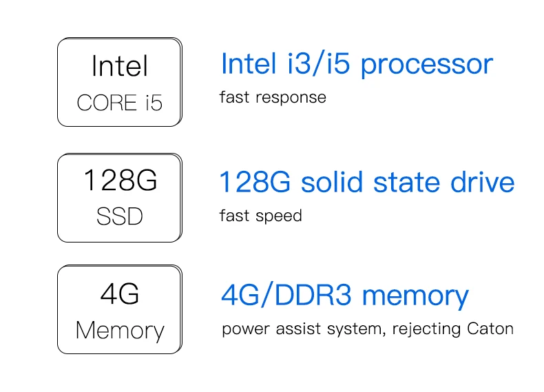This screenshot has height=392, width=544.
Task: Click the word 'processor' in the blue heading
Action: point(427,65)
